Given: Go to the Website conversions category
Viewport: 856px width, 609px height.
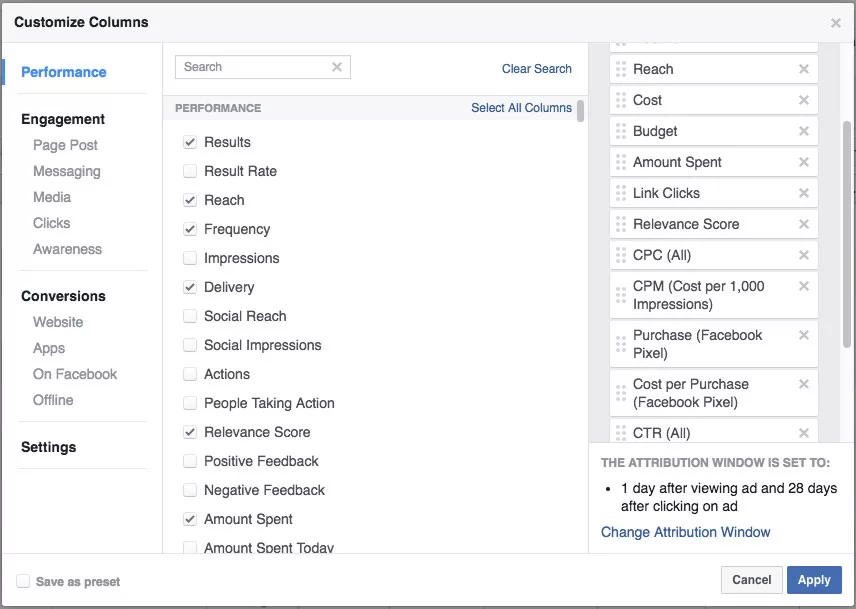Looking at the screenshot, I should click(58, 322).
